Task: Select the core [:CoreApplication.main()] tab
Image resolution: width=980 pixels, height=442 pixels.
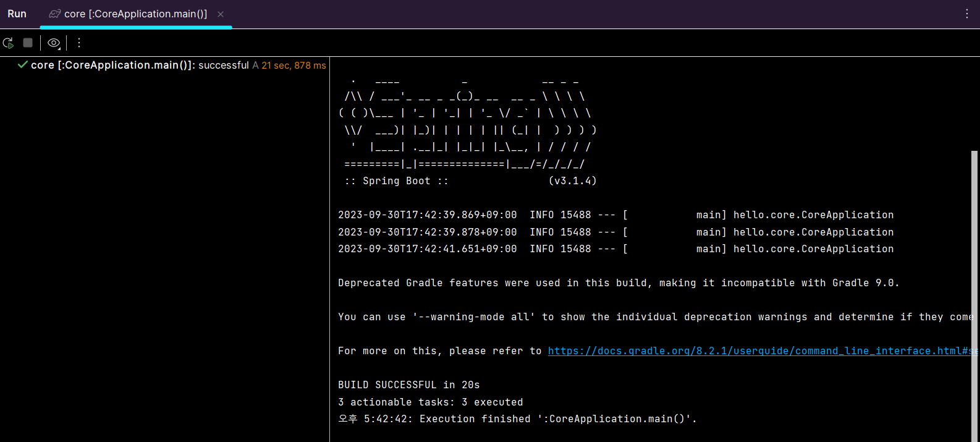Action: click(x=135, y=14)
